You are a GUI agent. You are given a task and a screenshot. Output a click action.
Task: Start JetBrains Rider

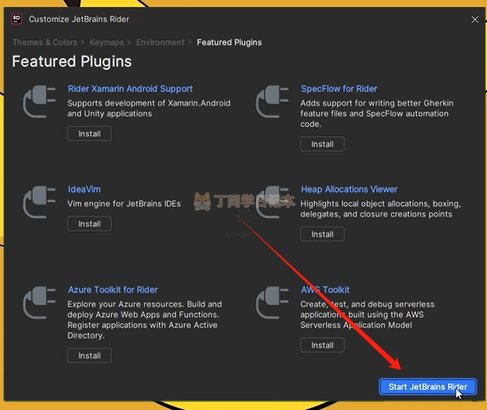click(428, 387)
